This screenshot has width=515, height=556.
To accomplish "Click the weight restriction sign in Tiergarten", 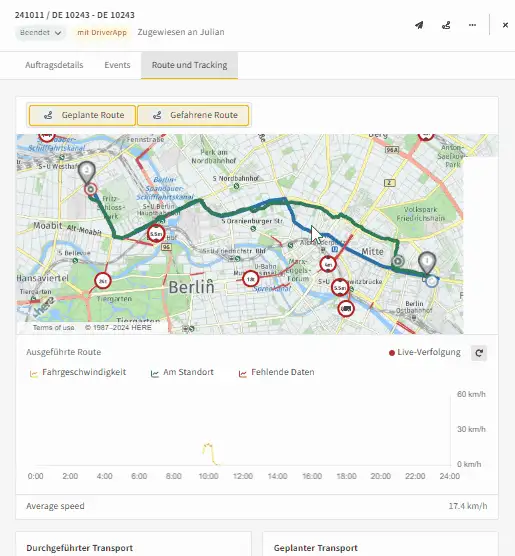I will point(103,281).
